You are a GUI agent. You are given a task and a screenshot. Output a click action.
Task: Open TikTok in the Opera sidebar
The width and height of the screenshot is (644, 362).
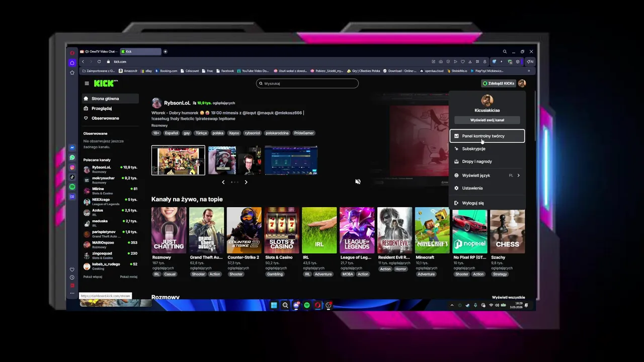click(x=72, y=177)
